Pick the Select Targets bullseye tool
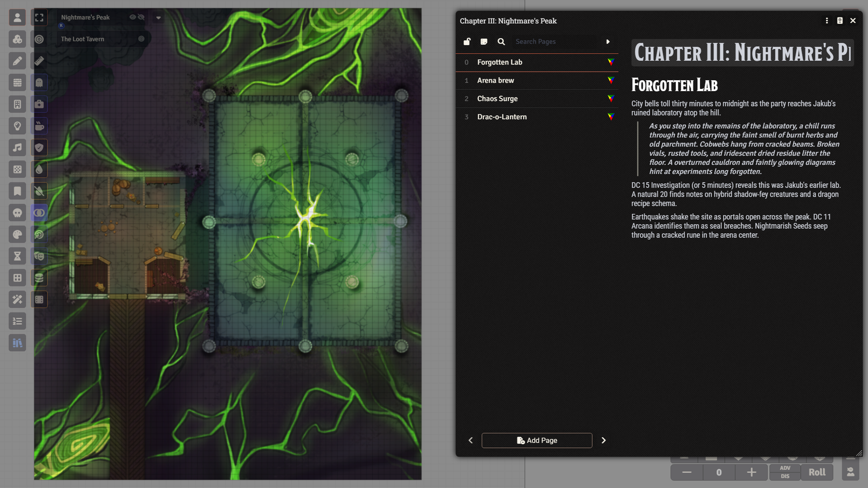The height and width of the screenshot is (488, 868). coord(39,39)
